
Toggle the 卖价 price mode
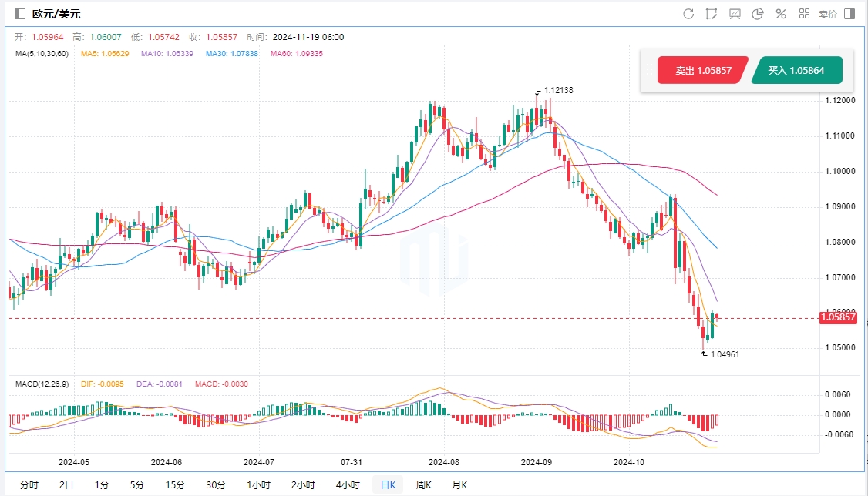click(828, 14)
